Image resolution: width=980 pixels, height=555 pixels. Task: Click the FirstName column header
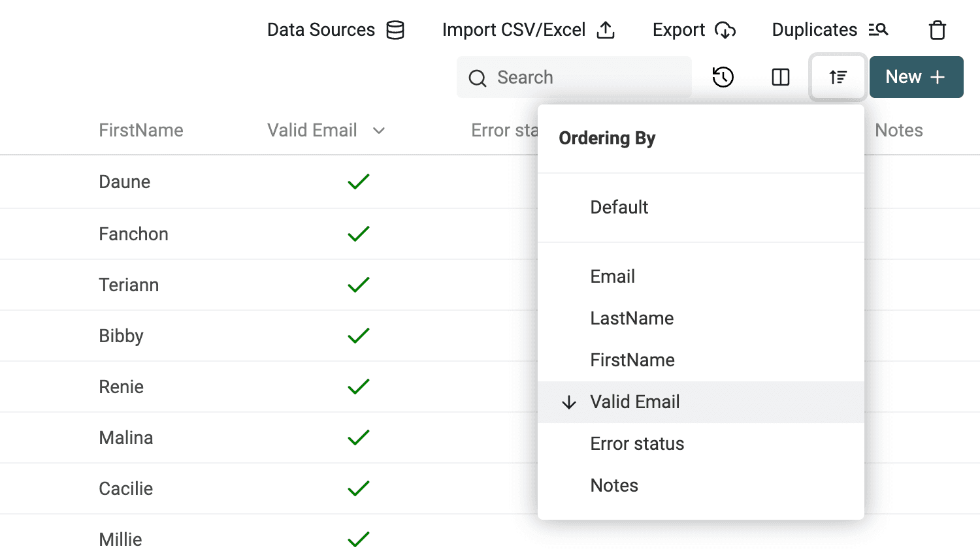(x=141, y=131)
